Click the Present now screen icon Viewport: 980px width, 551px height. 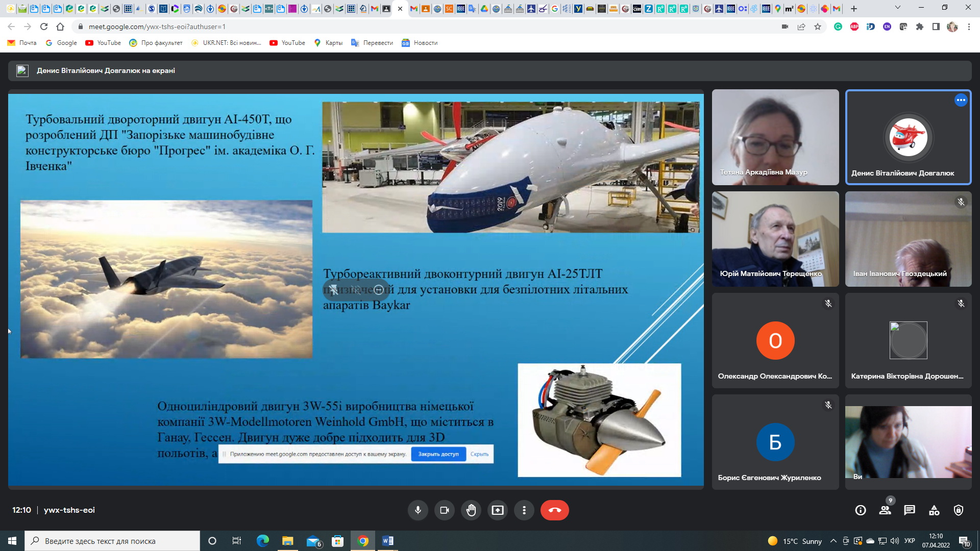pyautogui.click(x=498, y=510)
